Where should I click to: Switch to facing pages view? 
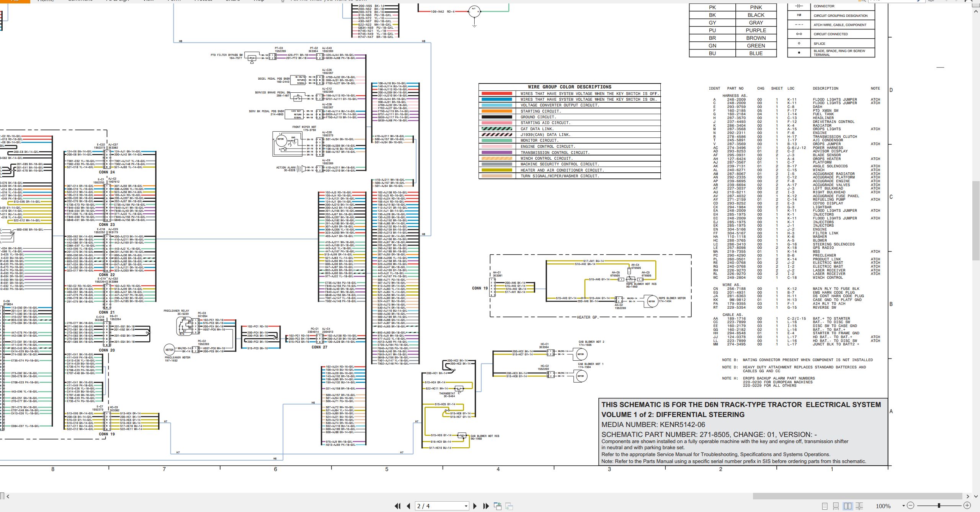[x=848, y=506]
